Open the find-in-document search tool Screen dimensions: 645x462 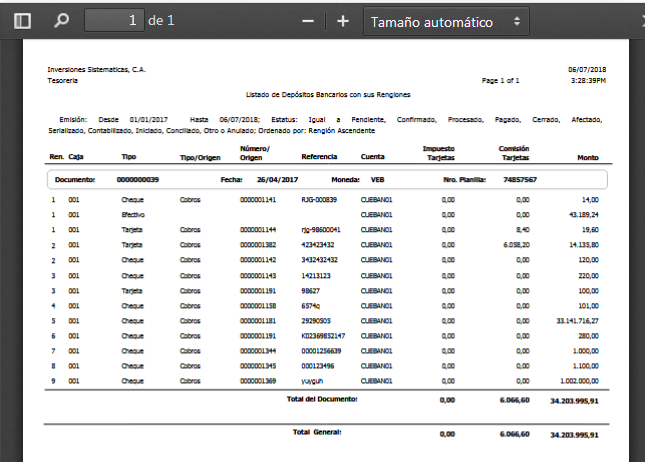coord(61,20)
